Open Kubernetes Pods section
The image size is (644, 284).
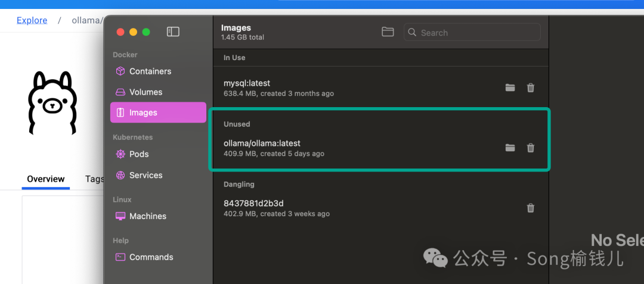point(158,154)
